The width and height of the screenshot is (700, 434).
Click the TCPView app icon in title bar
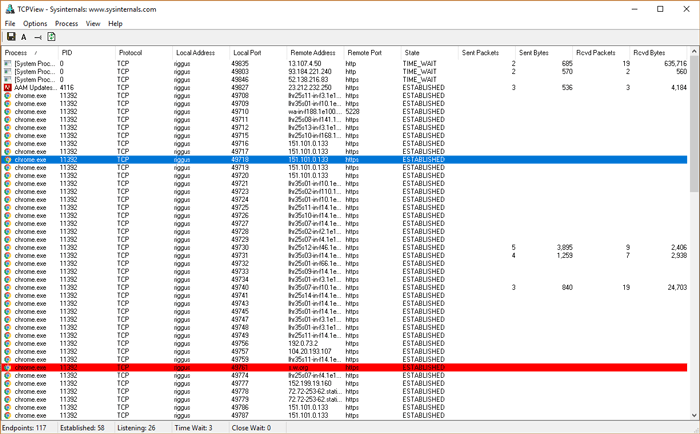10,9
